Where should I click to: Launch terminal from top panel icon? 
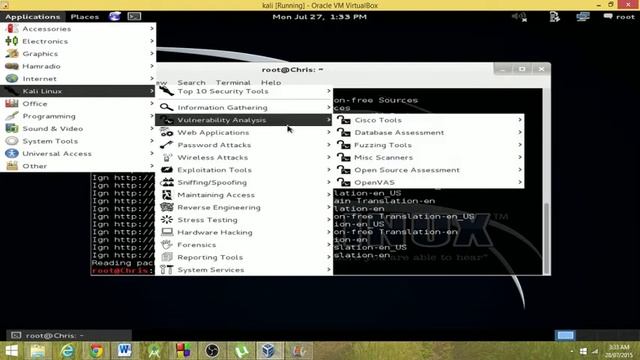(134, 16)
